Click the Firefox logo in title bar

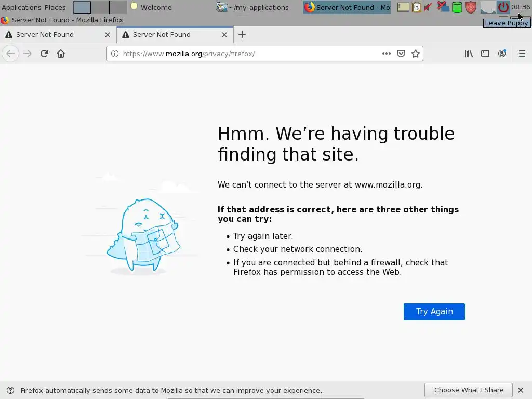(5, 20)
